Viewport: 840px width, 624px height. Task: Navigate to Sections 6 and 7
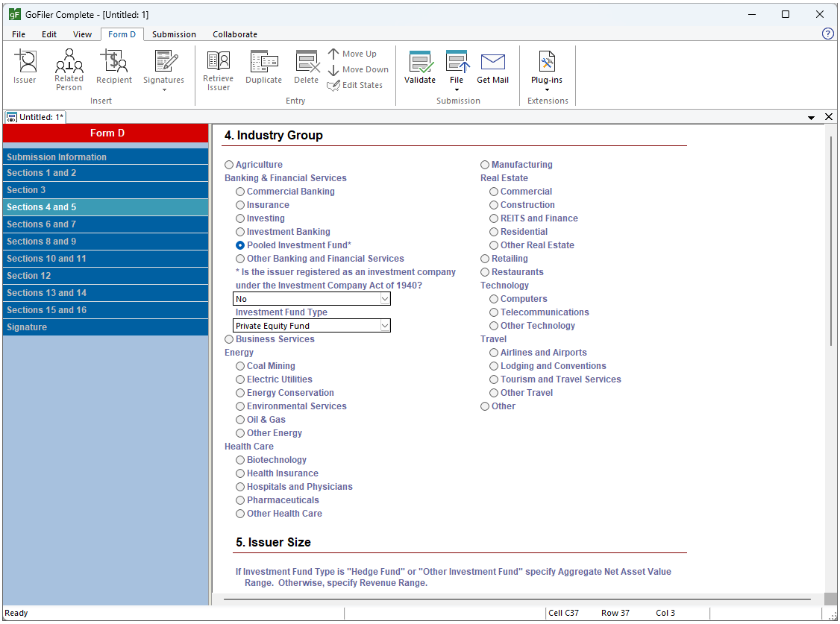click(105, 224)
